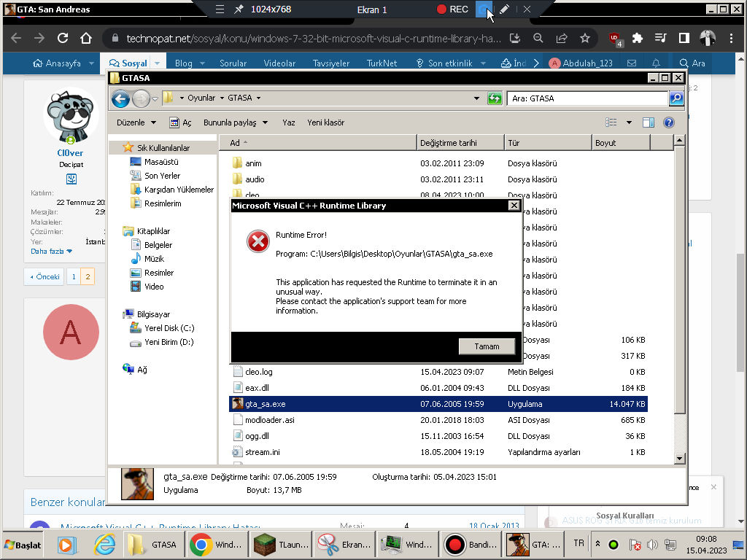Create a new folder with Yeni klasör
This screenshot has width=747, height=560.
click(x=325, y=122)
